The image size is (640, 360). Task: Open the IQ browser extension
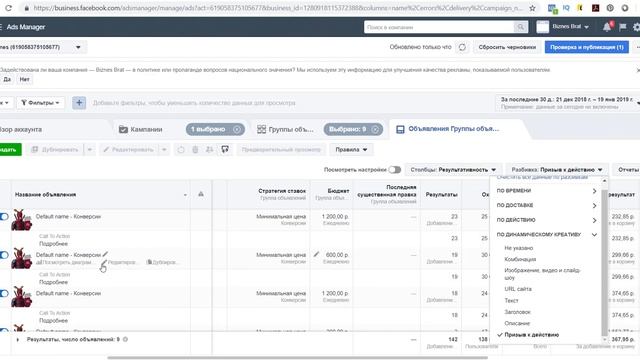pos(566,8)
